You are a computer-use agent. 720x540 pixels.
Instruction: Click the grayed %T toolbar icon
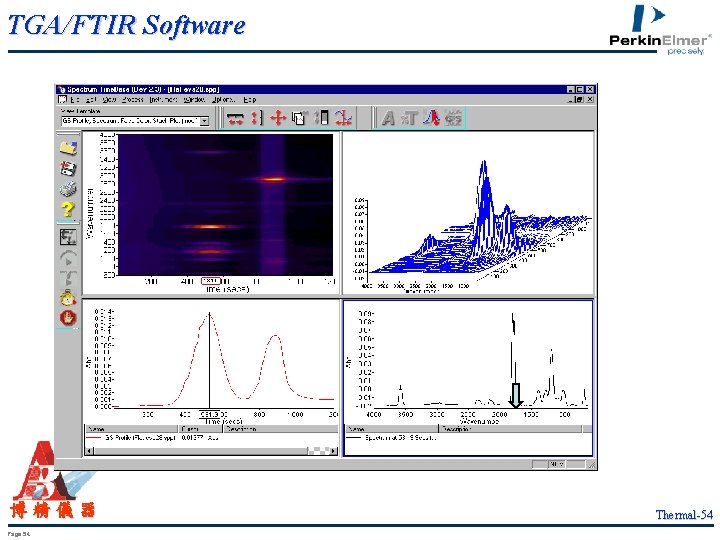pos(409,118)
